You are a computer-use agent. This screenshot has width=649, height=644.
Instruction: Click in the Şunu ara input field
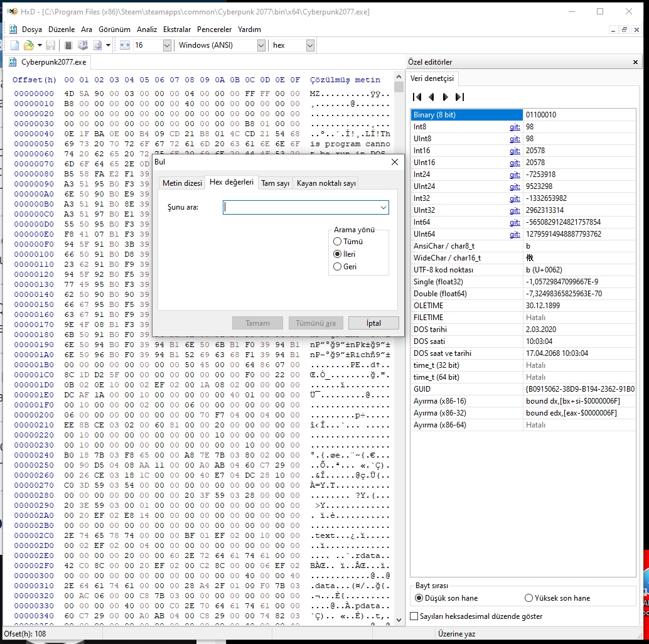301,207
